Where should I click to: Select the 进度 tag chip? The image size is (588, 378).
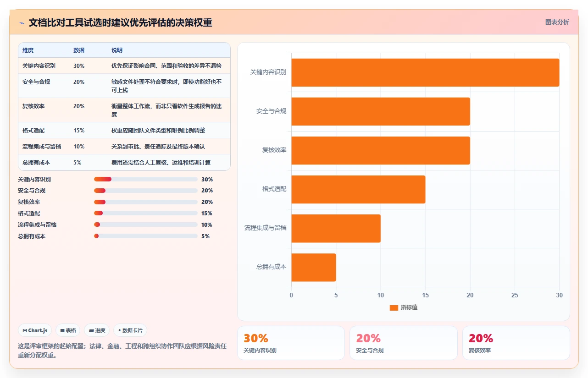[x=97, y=330]
